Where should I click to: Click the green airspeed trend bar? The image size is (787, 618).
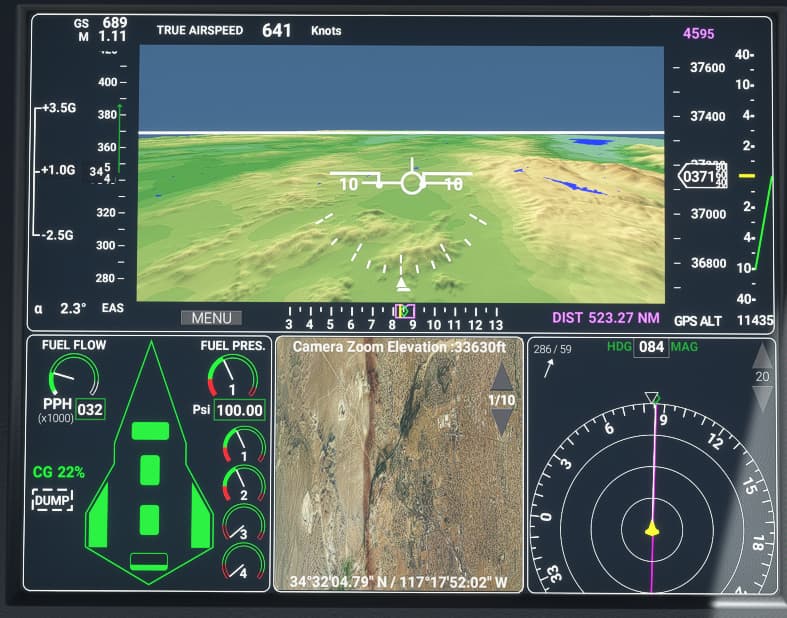(119, 140)
